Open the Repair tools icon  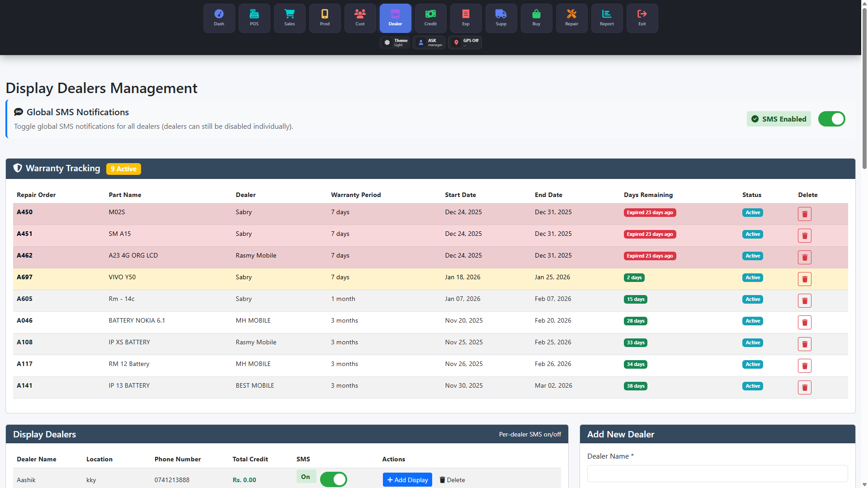pos(571,18)
